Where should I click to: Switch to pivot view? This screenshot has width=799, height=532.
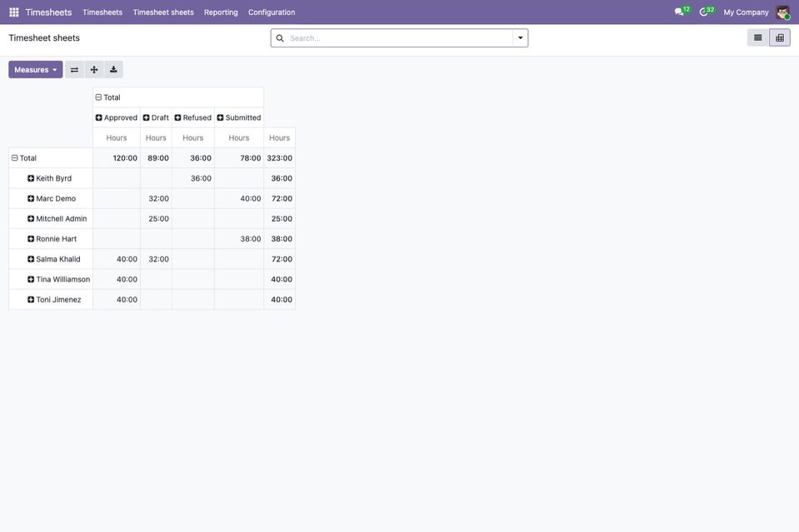pos(780,37)
